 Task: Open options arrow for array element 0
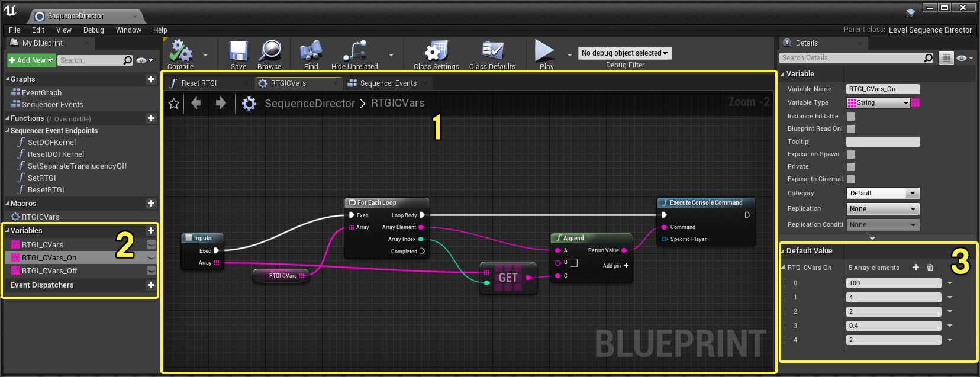[x=950, y=283]
